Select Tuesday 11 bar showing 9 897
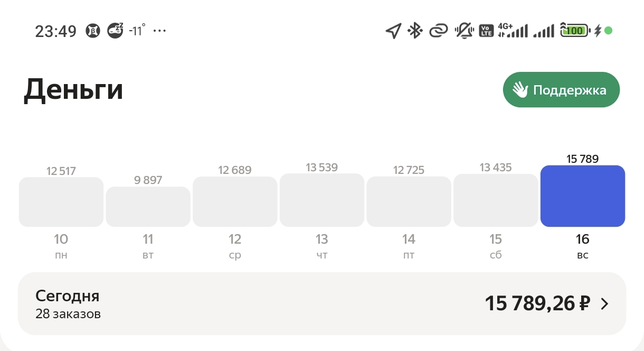The height and width of the screenshot is (351, 644). pyautogui.click(x=148, y=207)
